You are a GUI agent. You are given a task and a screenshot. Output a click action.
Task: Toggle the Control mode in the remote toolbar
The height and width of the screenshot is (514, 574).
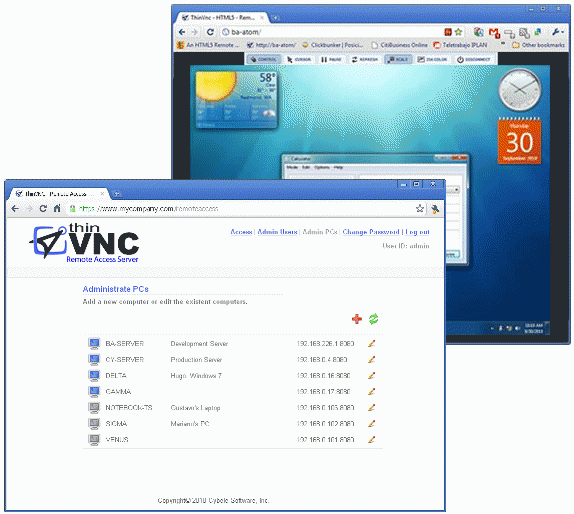(x=264, y=59)
